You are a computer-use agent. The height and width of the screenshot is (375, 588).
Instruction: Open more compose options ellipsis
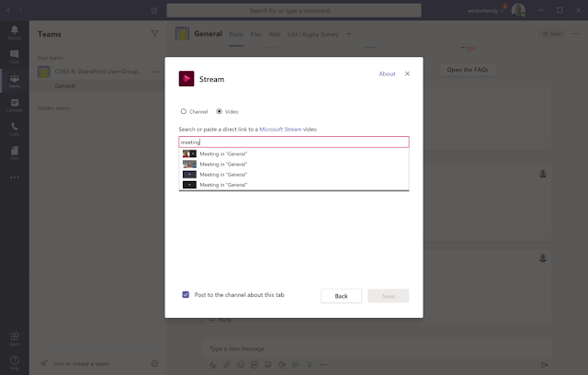click(323, 365)
